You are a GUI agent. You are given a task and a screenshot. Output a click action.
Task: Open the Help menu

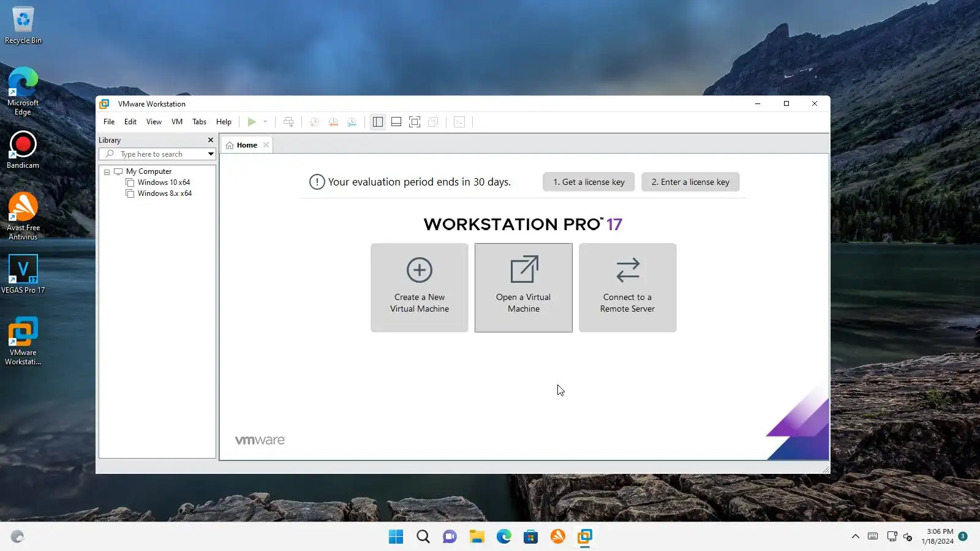(224, 122)
